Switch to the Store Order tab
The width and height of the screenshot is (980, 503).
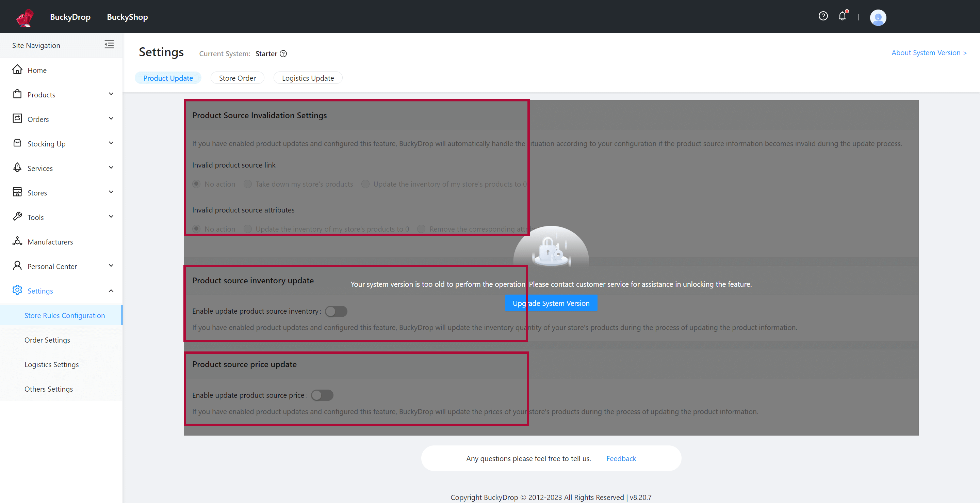click(237, 78)
